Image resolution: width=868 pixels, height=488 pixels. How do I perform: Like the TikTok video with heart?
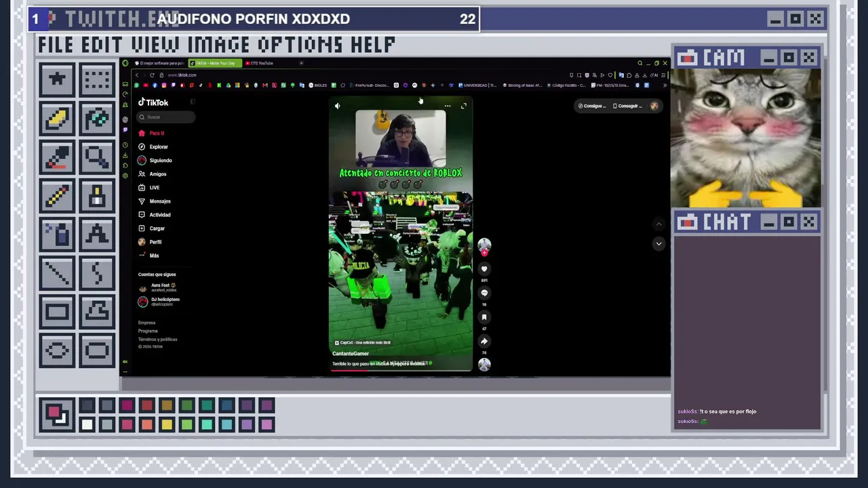(484, 269)
